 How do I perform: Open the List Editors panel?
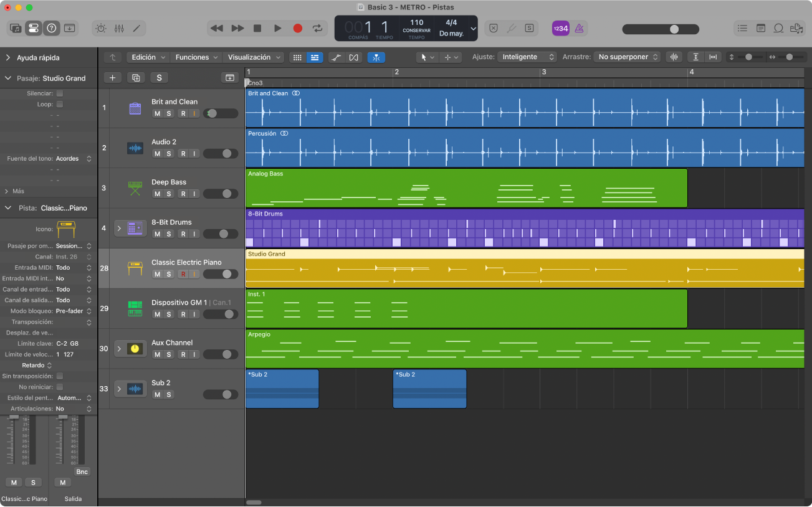[x=742, y=28]
